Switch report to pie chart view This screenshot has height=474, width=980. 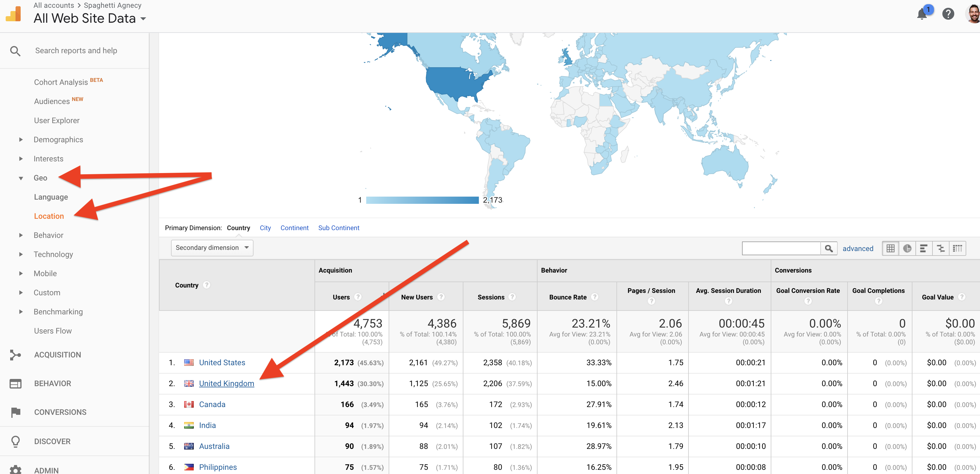907,248
